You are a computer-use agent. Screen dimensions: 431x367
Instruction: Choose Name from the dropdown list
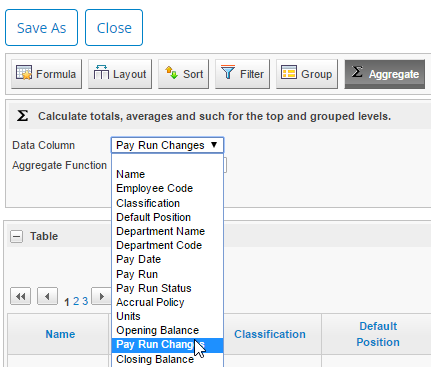pyautogui.click(x=167, y=174)
